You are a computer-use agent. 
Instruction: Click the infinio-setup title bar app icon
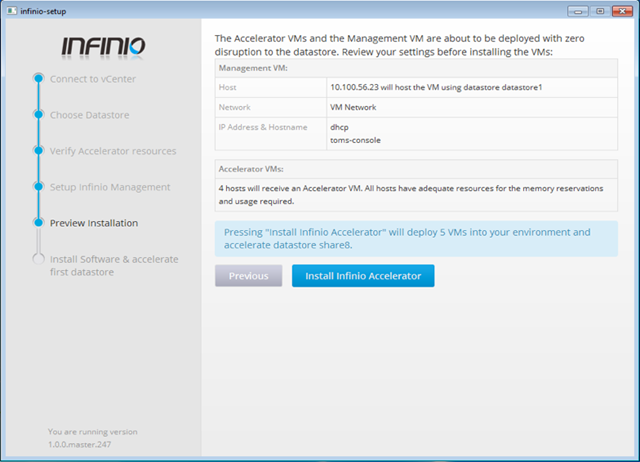[x=11, y=9]
